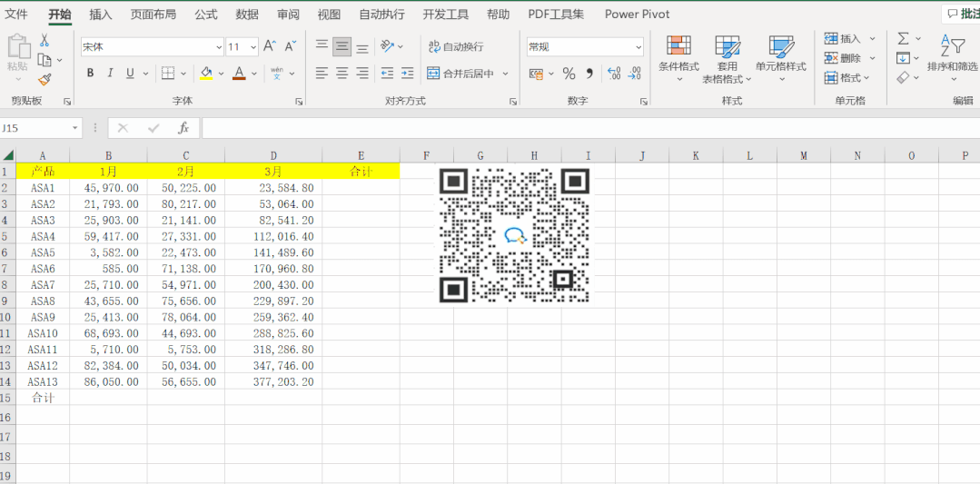Click the Percent Style icon
This screenshot has height=484, width=980.
pyautogui.click(x=569, y=74)
